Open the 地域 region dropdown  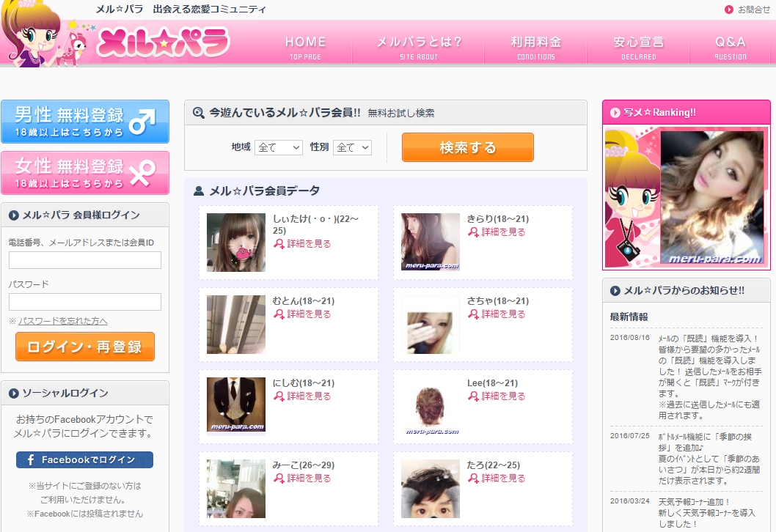pos(279,147)
